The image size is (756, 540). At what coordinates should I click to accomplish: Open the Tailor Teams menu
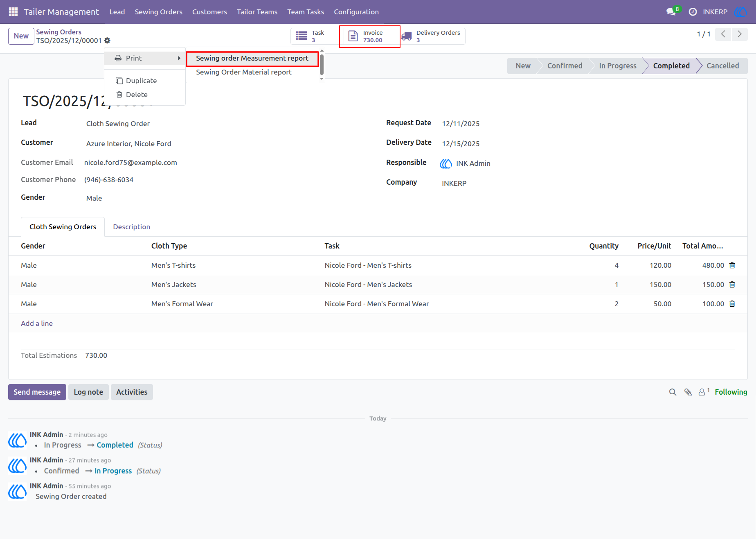257,12
